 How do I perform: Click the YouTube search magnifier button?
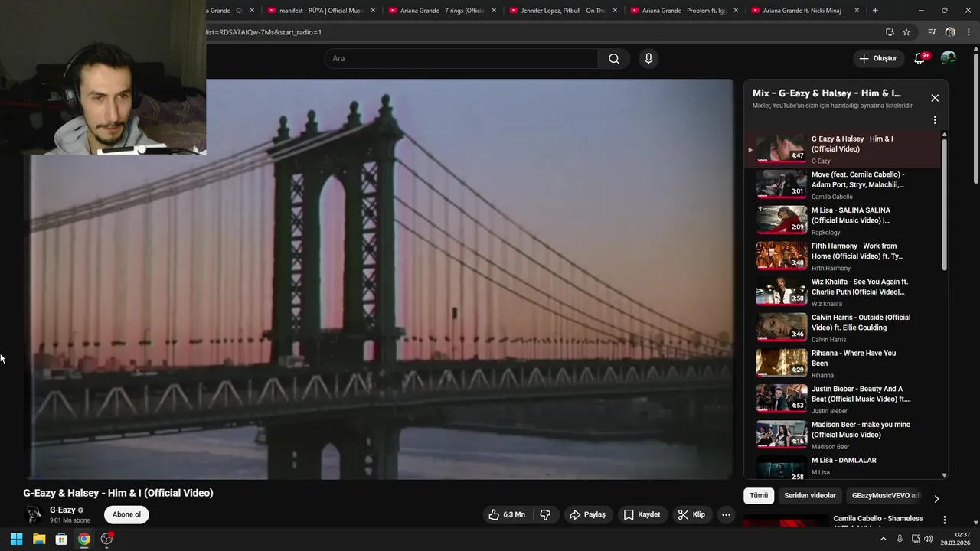(x=614, y=59)
